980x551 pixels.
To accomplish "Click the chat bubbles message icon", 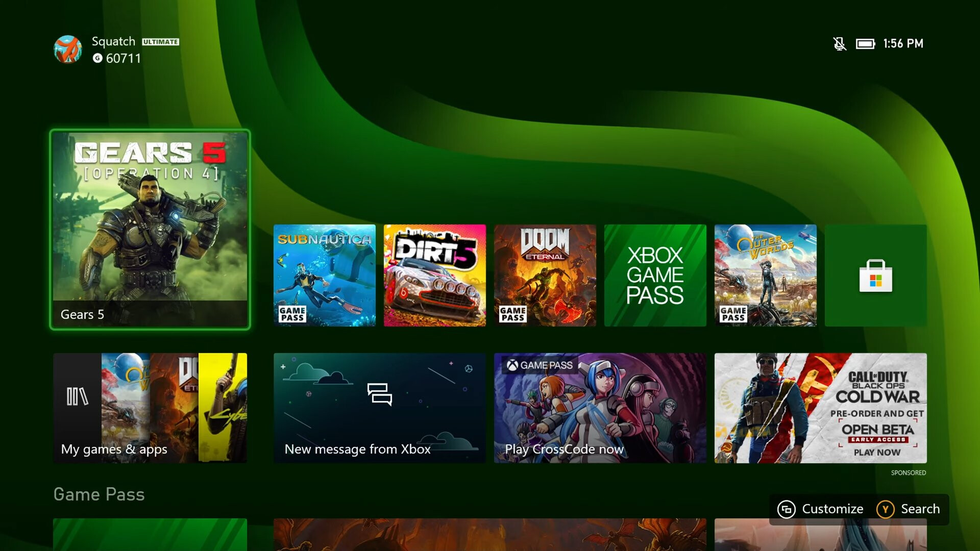I will coord(379,394).
